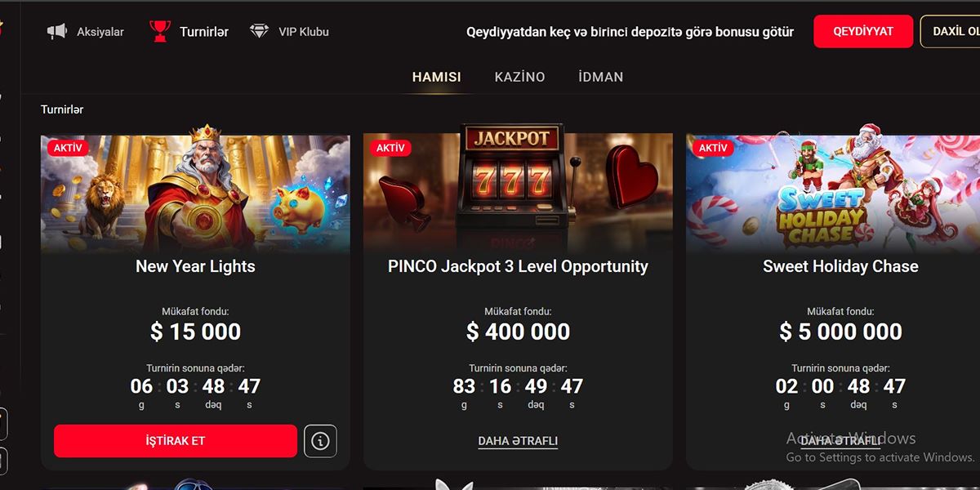The width and height of the screenshot is (980, 490).
Task: Click the VIP Klubu diamond icon
Action: coord(259,32)
